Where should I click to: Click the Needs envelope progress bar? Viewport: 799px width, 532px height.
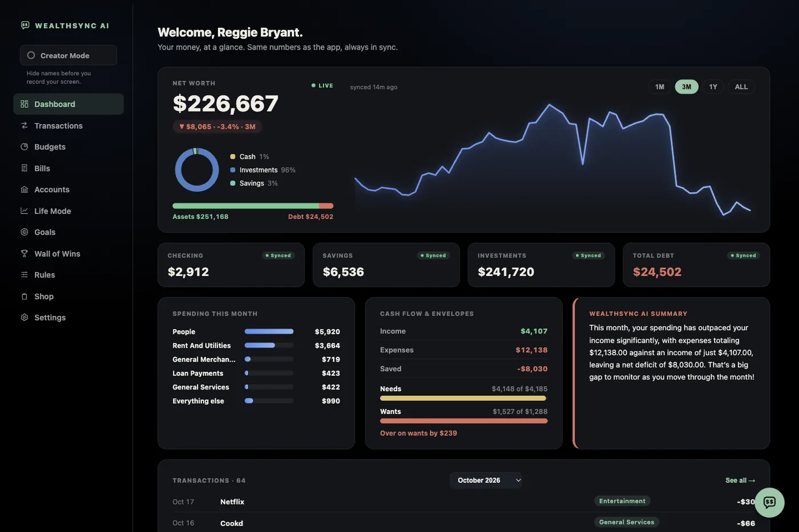pos(463,398)
